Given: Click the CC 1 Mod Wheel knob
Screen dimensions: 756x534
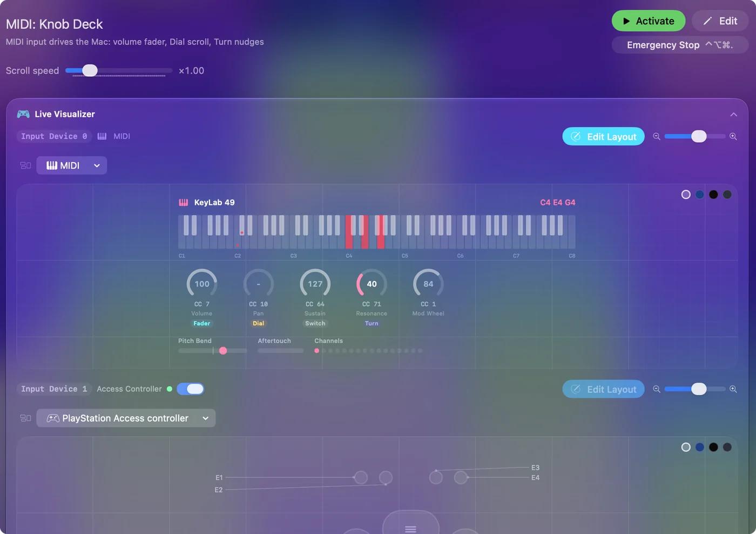Looking at the screenshot, I should point(428,284).
